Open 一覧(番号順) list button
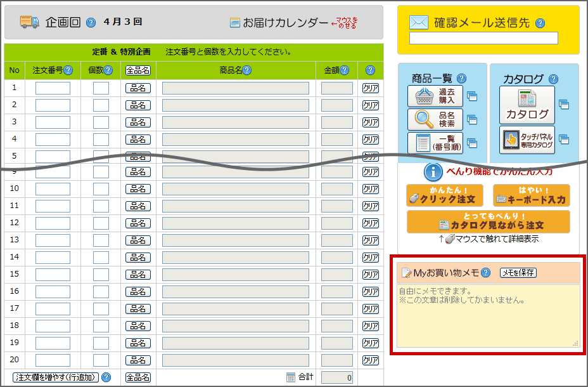The height and width of the screenshot is (387, 588). pyautogui.click(x=435, y=143)
